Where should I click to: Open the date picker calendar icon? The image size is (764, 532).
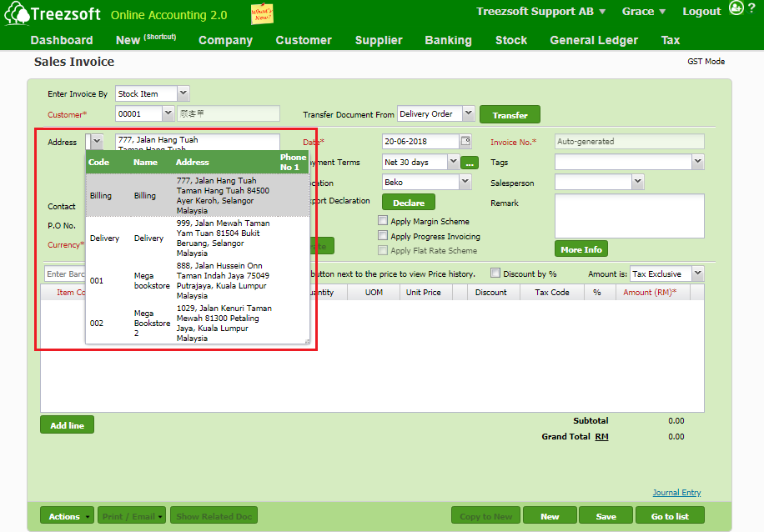[x=465, y=141]
